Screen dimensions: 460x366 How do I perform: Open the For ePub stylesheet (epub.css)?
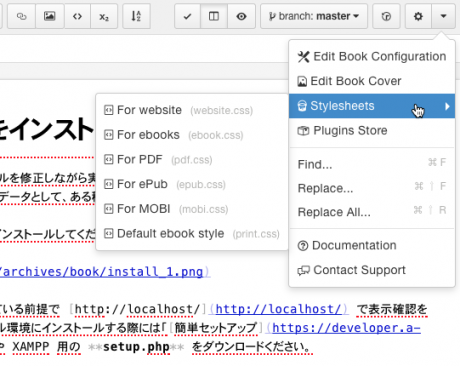tap(192, 184)
